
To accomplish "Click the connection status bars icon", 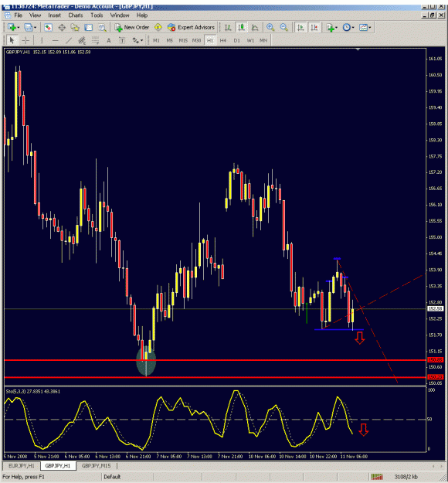I will coord(377,477).
